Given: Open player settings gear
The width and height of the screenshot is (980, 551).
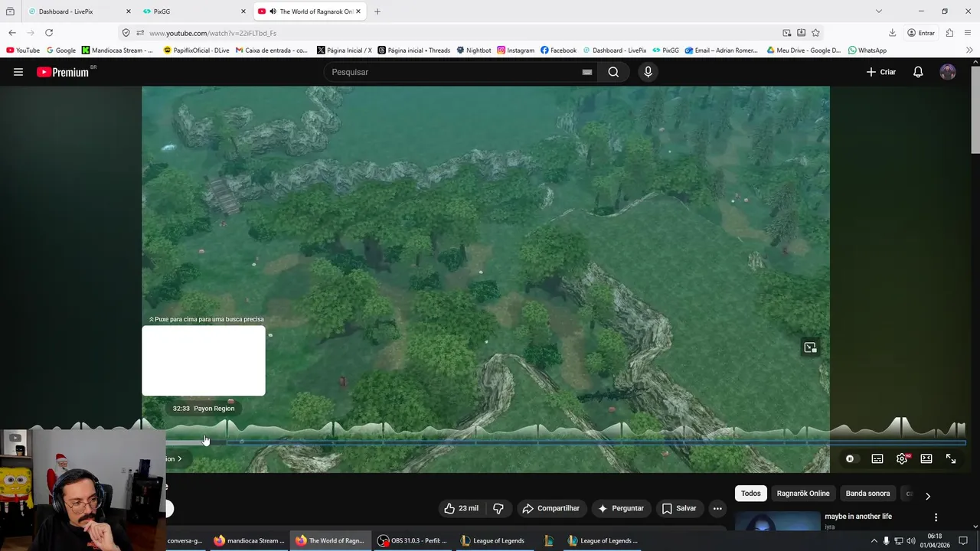Looking at the screenshot, I should click(x=902, y=458).
